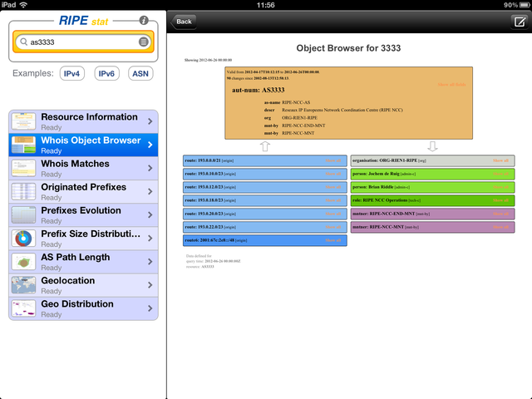Viewport: 532px width, 399px height.
Task: Tap the Prefixes Evolution thumbnail
Action: click(x=23, y=214)
